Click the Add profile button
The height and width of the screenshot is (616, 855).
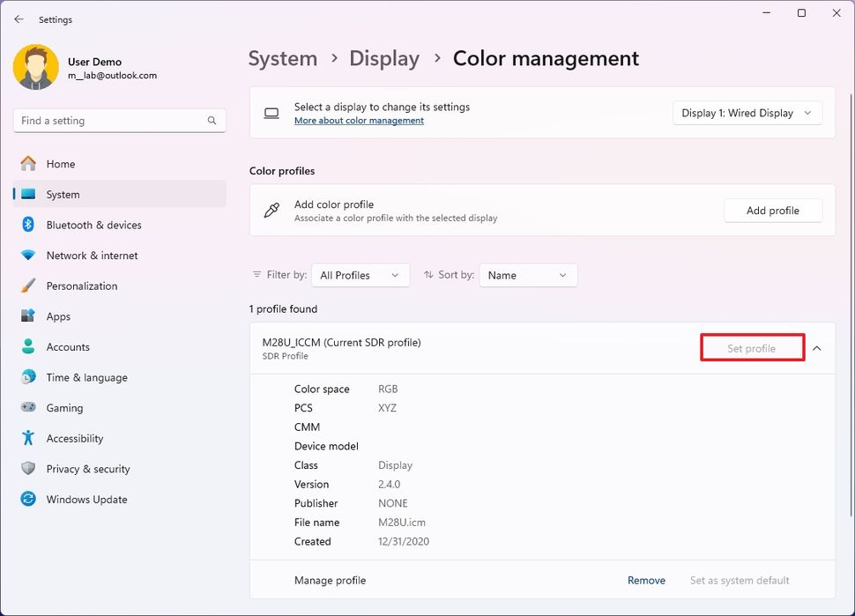point(773,211)
